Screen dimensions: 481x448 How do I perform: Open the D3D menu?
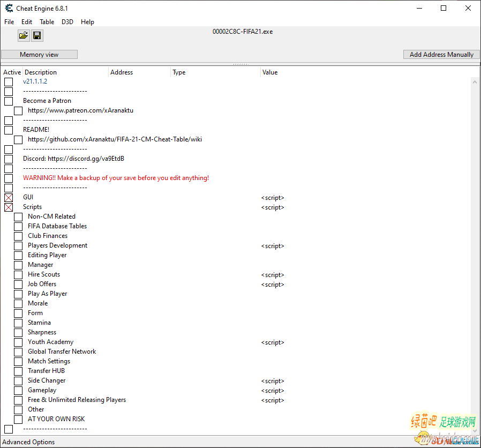67,22
